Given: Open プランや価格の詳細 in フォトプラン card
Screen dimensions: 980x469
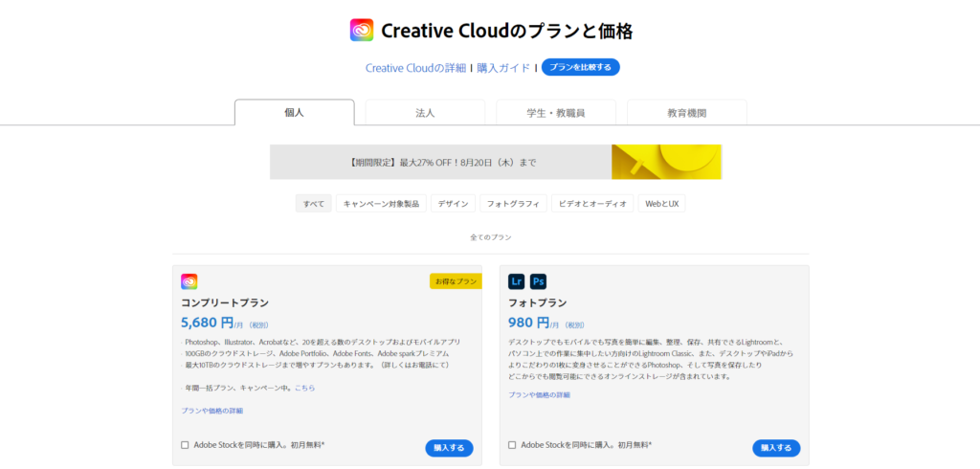Looking at the screenshot, I should [539, 395].
